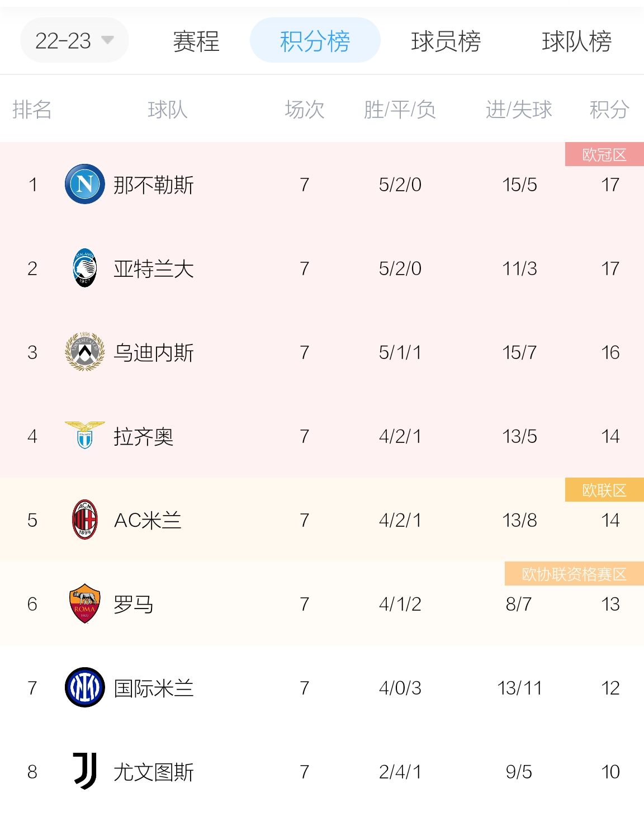Open team page for 那不勒斯
The height and width of the screenshot is (821, 644).
pos(154,185)
